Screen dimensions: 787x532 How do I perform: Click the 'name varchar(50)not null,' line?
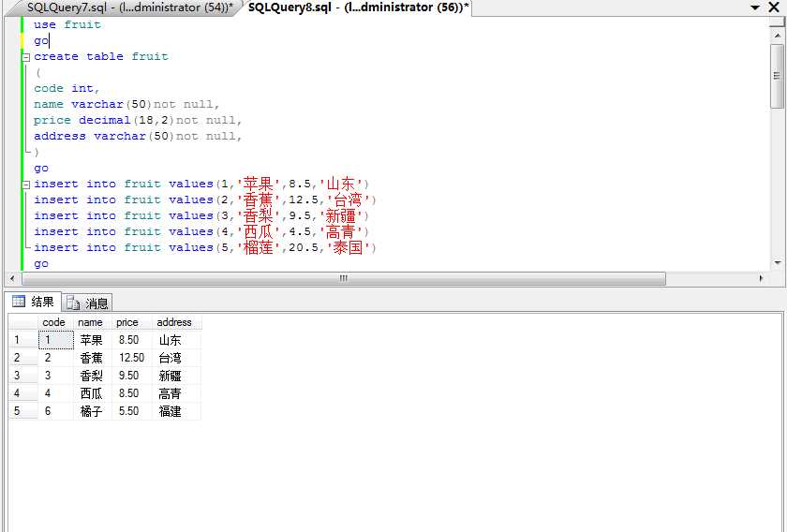point(126,104)
